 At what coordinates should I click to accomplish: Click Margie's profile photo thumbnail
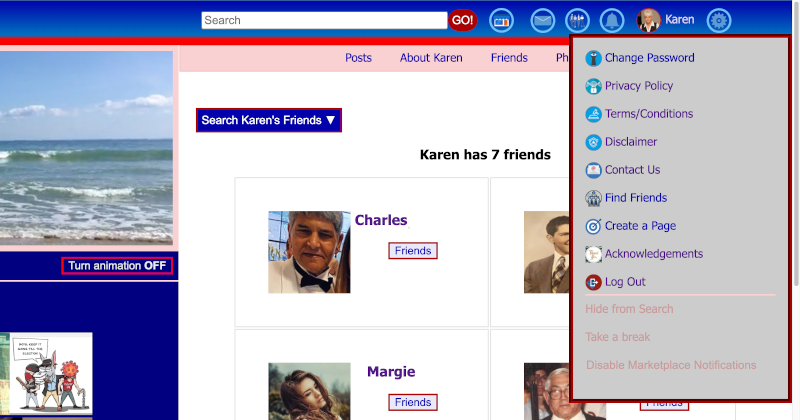point(309,391)
